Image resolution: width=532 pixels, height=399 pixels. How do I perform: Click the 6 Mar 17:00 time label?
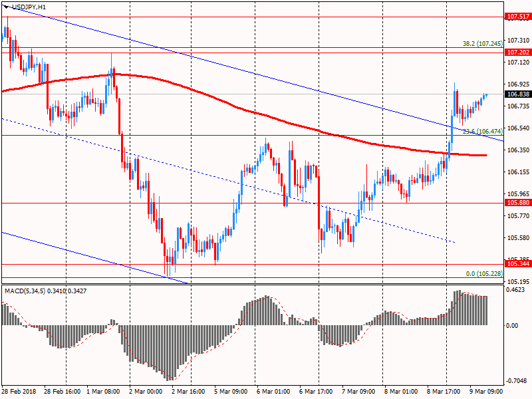(x=316, y=392)
